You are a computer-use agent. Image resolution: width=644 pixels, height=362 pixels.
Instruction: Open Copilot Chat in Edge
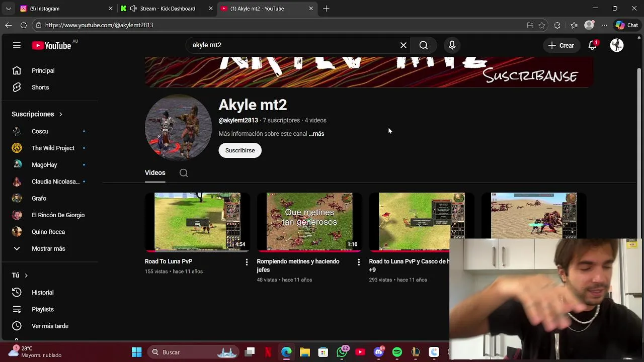627,25
